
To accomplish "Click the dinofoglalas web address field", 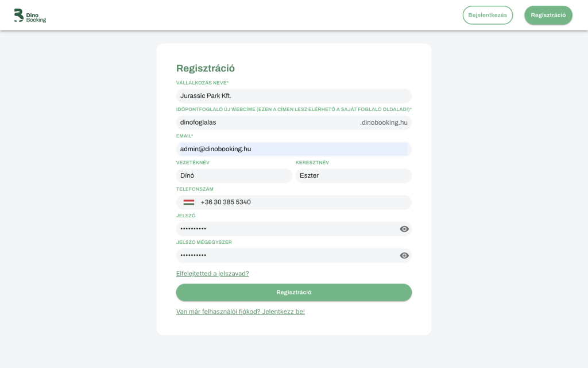I will click(264, 122).
